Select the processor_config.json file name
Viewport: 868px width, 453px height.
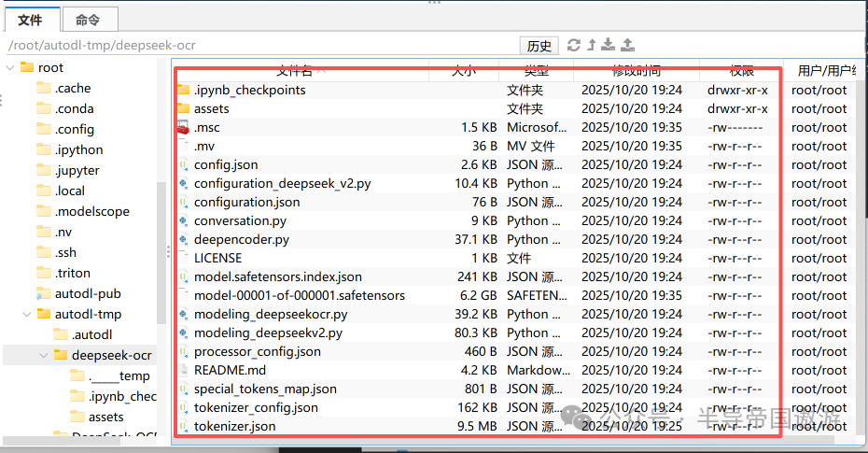(258, 351)
